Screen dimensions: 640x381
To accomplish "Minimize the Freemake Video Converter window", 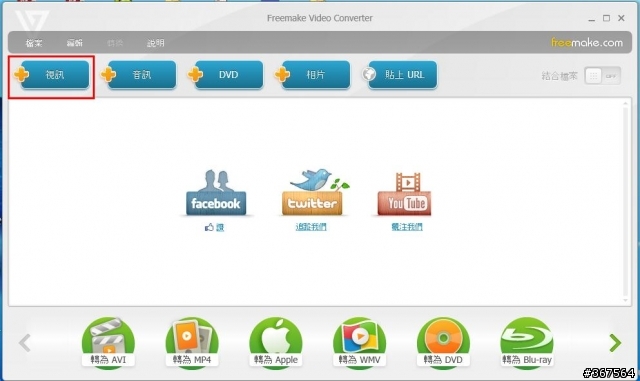I will point(591,19).
